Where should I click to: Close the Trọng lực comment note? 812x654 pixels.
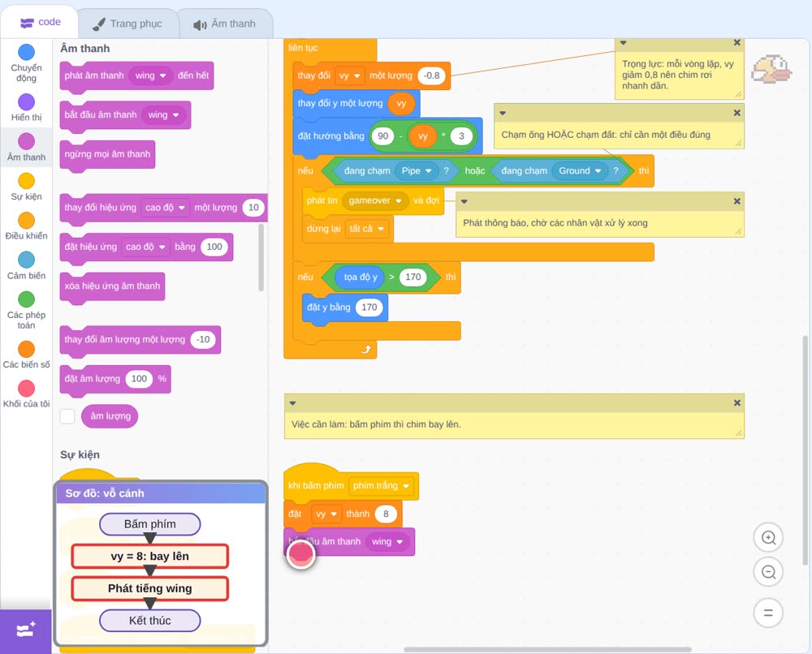[737, 42]
